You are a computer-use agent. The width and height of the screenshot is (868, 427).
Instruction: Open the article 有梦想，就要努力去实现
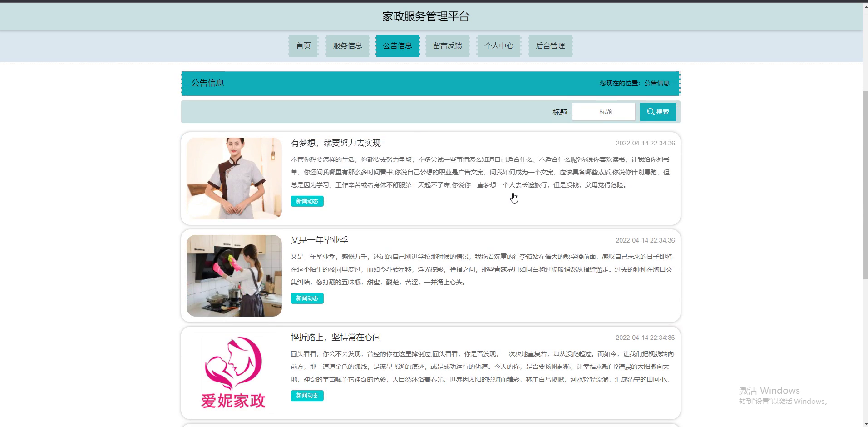[x=335, y=143]
